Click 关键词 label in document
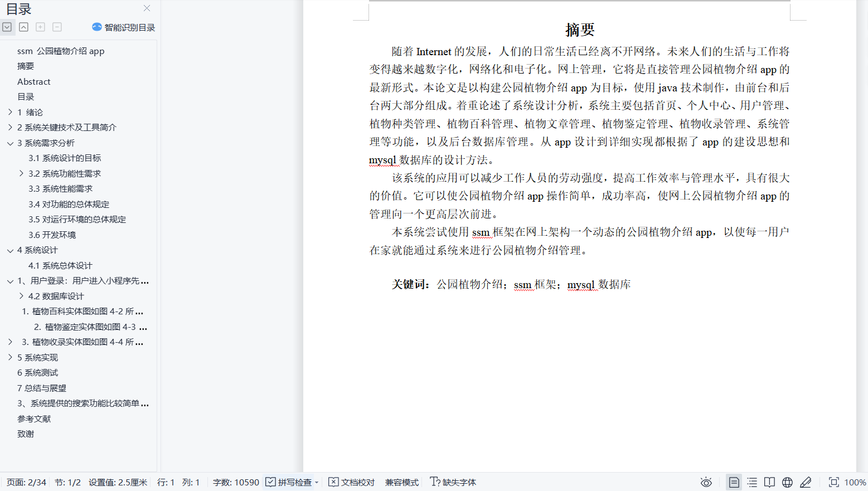Image resolution: width=868 pixels, height=491 pixels. [x=411, y=284]
